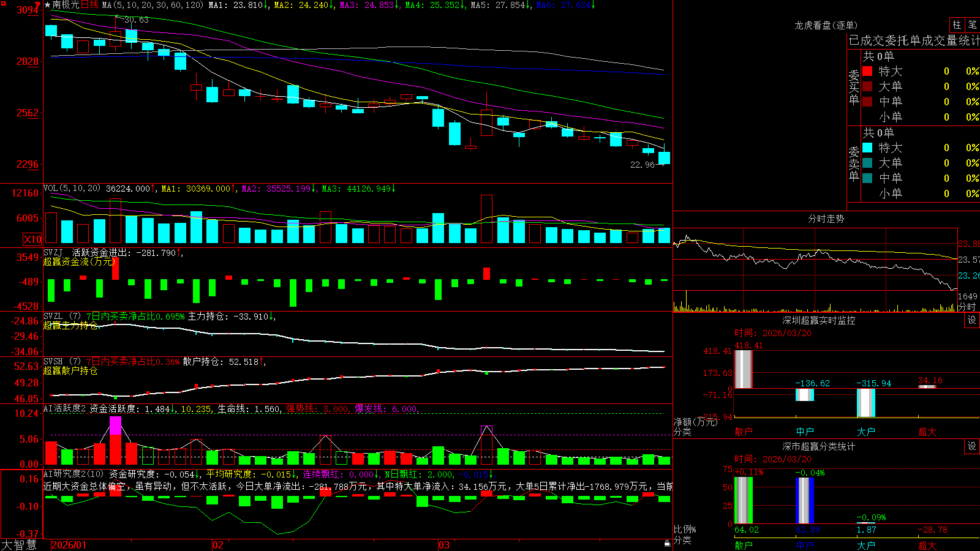Click the star icon before 南极光
This screenshot has width=980, height=551.
[48, 5]
